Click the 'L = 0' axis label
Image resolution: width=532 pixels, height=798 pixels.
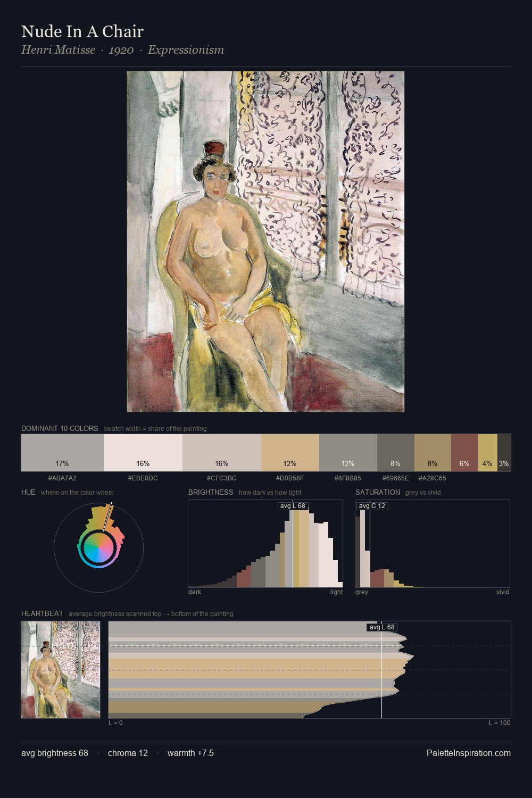(x=115, y=723)
